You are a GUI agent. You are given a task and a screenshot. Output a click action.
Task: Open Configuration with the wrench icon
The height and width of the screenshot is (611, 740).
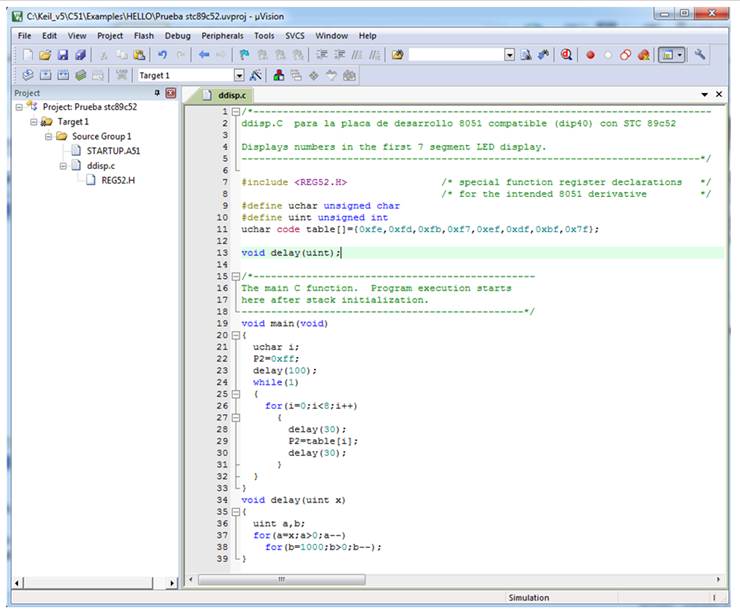[700, 55]
